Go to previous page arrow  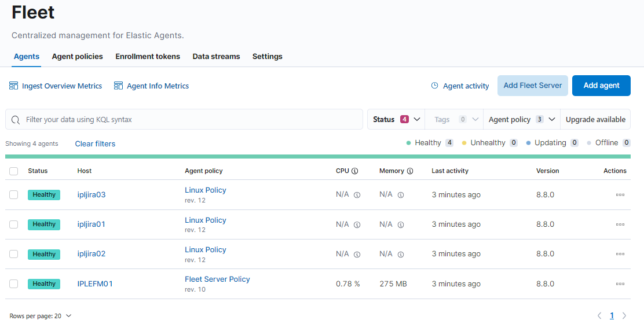tap(599, 316)
